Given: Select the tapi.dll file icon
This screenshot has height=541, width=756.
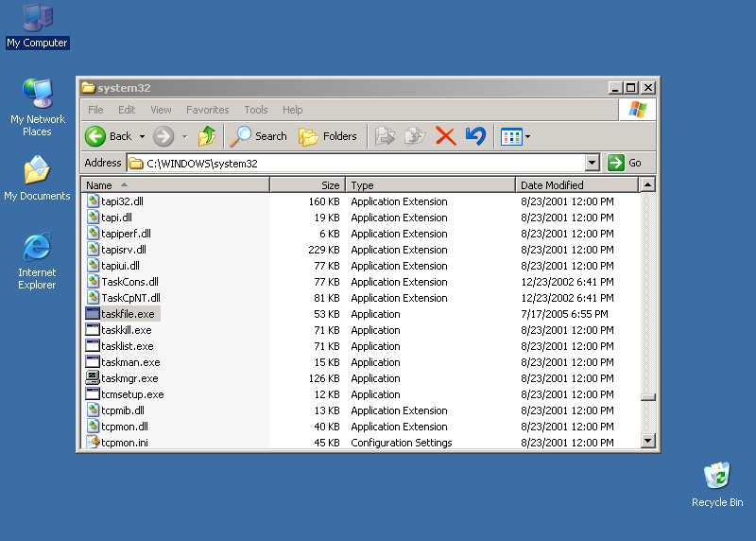Looking at the screenshot, I should 93,218.
